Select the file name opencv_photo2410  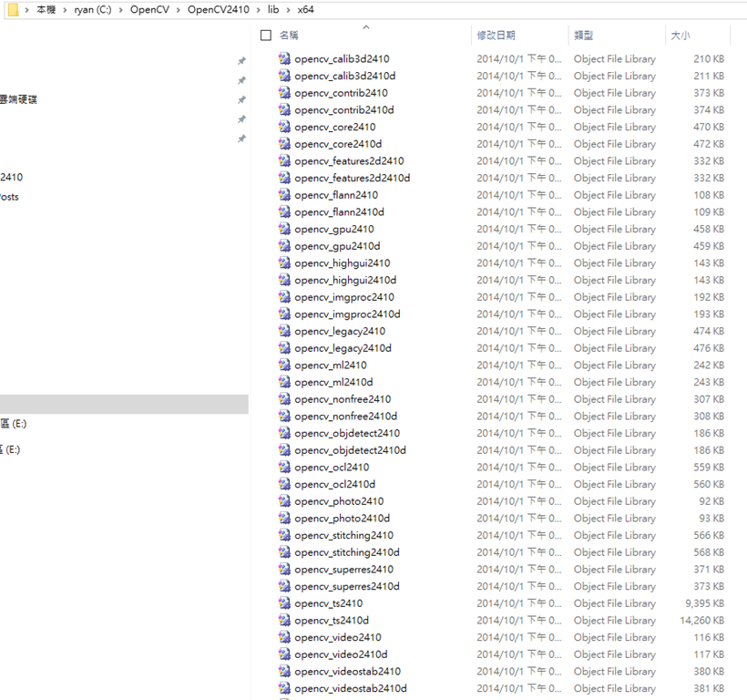(339, 501)
